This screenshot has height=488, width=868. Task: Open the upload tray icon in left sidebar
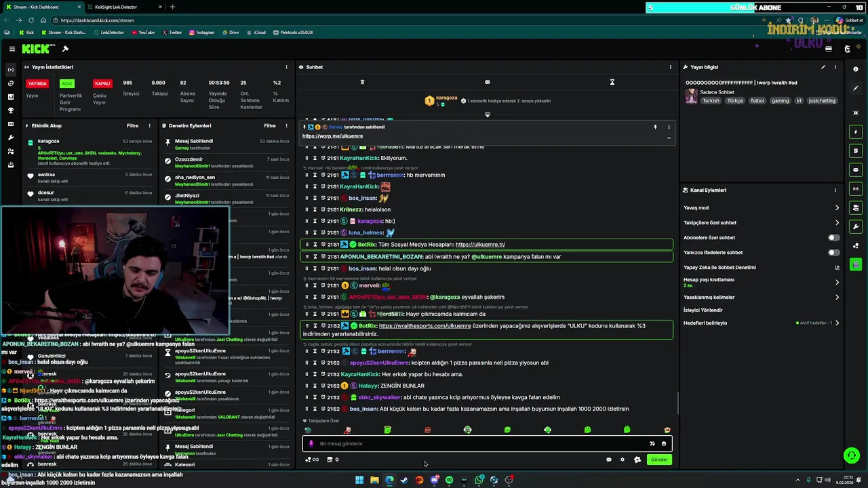click(10, 165)
